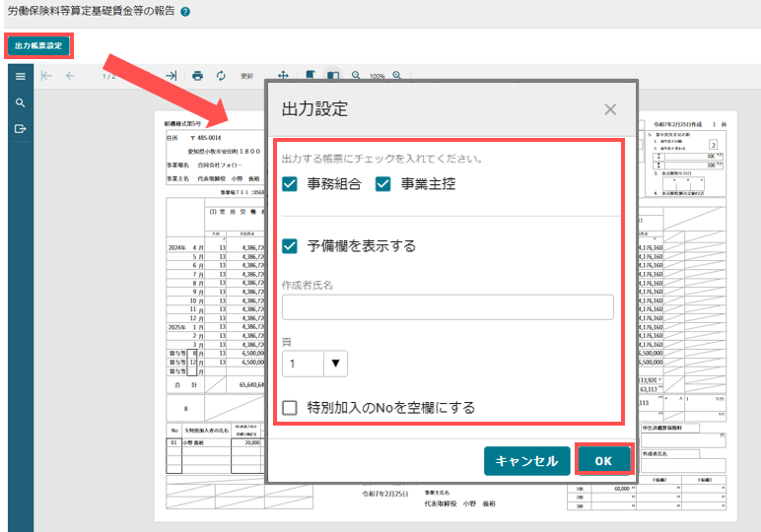Check 特別加入のNoを空欄にする
This screenshot has width=761, height=532.
289,407
